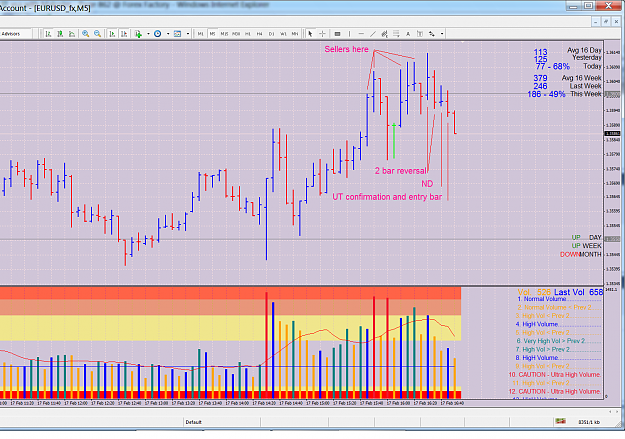Restore the inner chart window
This screenshot has height=439, width=625.
tap(606, 22)
